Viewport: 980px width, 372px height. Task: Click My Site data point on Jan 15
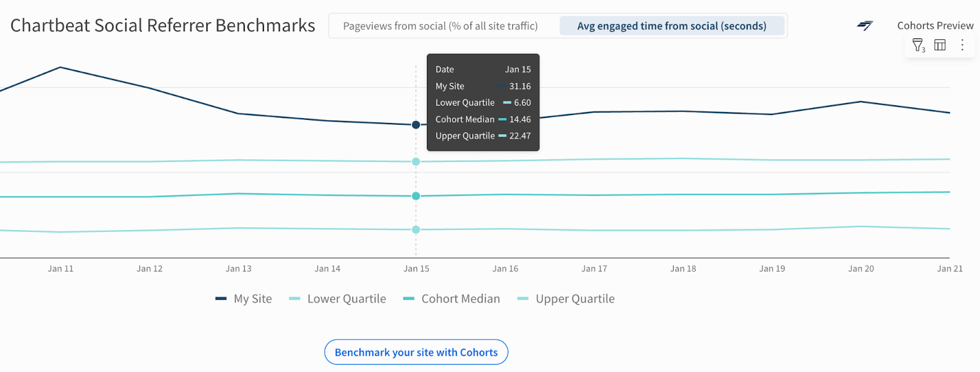(x=416, y=125)
